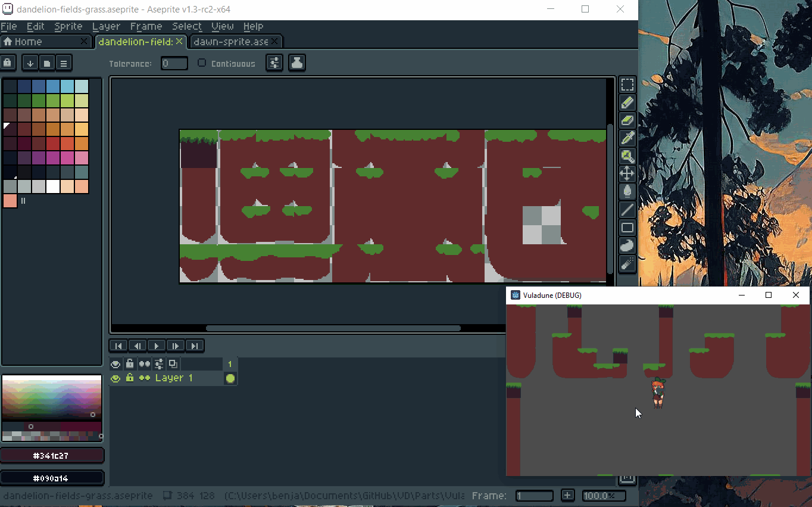Image resolution: width=812 pixels, height=507 pixels.
Task: Click the palette down-arrow sort button
Action: click(30, 63)
